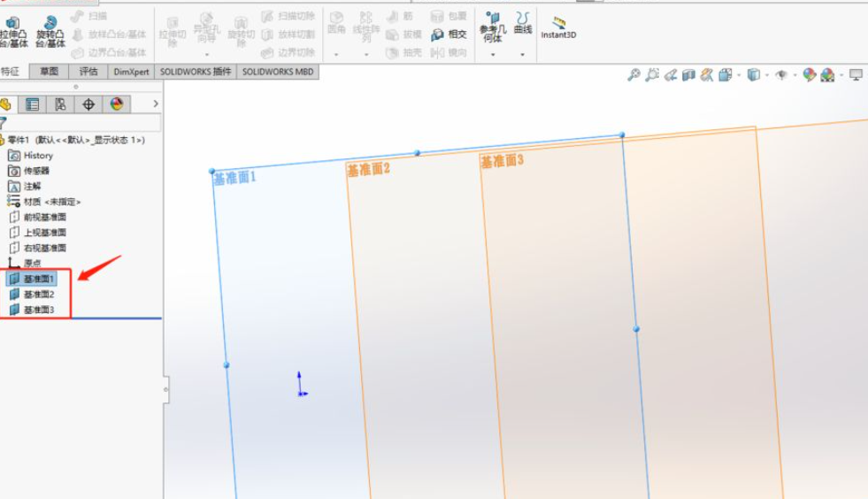Click the Dynamic Annotation Views icon
This screenshot has width=868, height=499.
click(x=707, y=75)
